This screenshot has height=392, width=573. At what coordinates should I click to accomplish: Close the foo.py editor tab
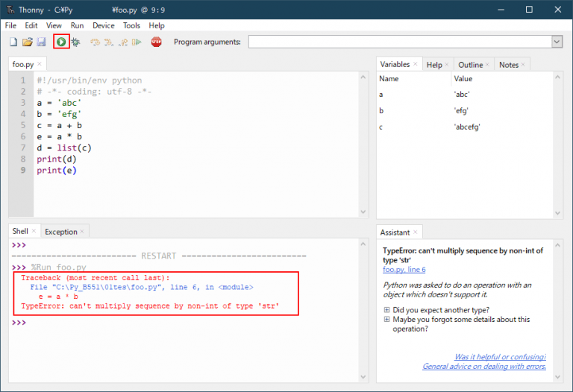click(40, 65)
